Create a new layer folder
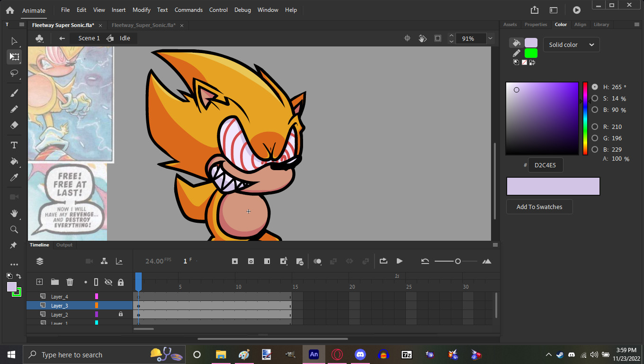This screenshot has width=644, height=364. [x=55, y=282]
